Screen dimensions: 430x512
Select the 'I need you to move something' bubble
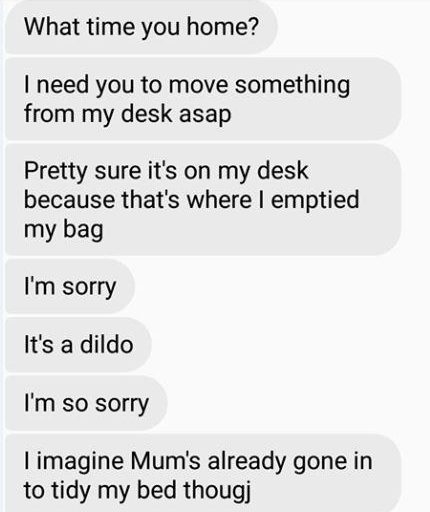coord(203,99)
